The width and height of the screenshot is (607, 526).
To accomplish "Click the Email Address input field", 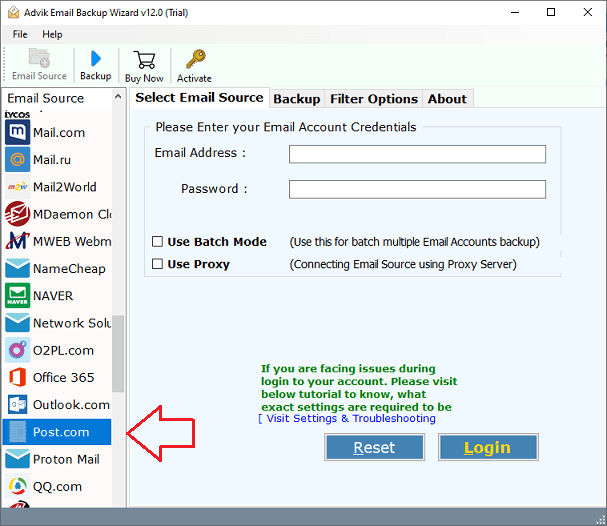I will [x=417, y=154].
